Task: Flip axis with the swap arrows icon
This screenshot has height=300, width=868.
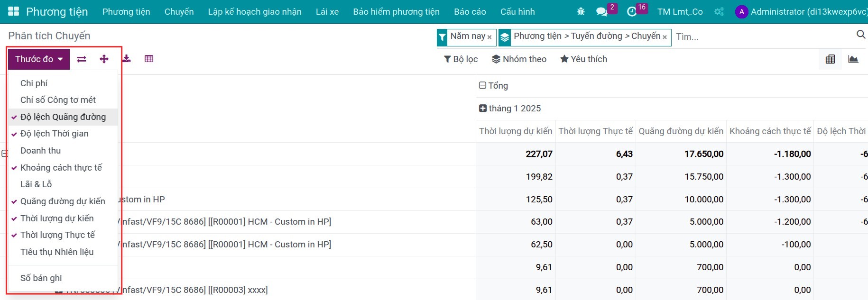Action: coord(82,59)
